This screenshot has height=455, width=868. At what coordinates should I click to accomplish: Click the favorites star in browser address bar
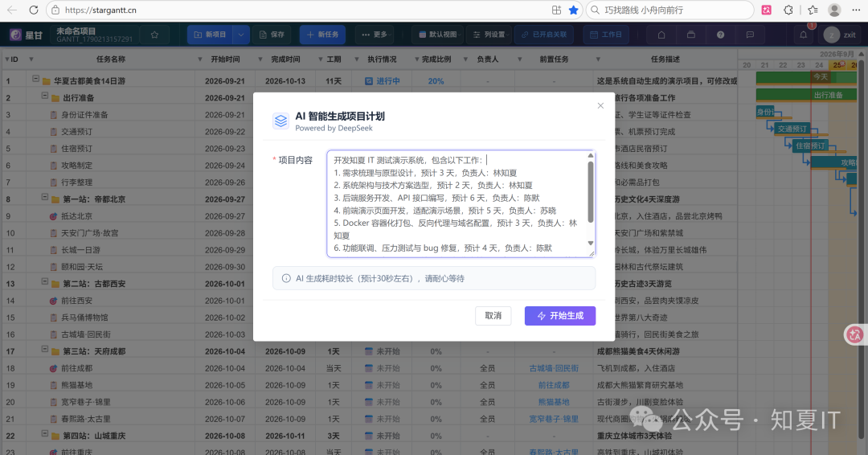(x=574, y=10)
